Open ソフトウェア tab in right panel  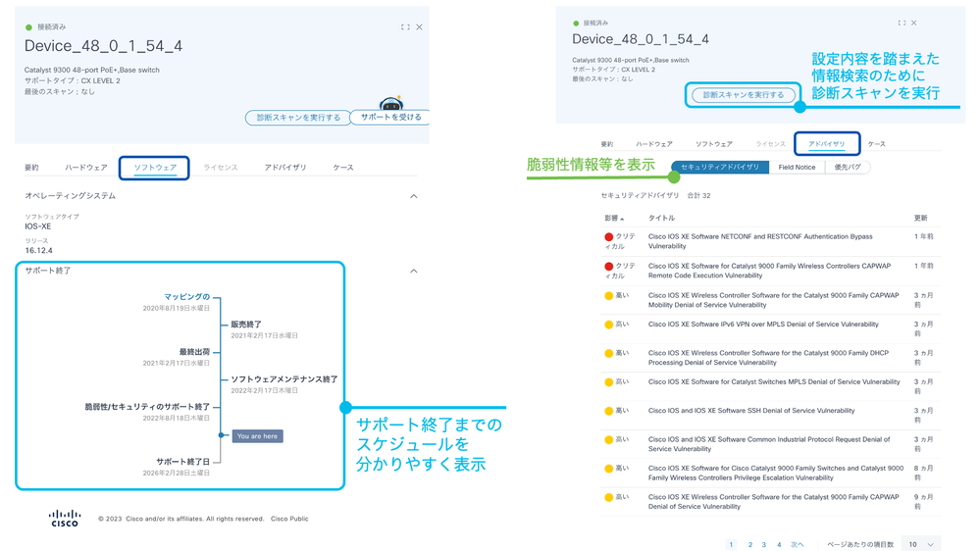714,144
